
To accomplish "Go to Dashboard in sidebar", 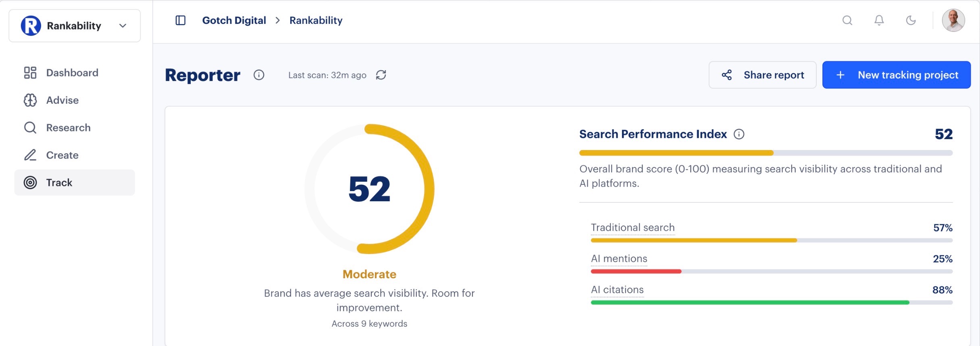I will pyautogui.click(x=75, y=73).
